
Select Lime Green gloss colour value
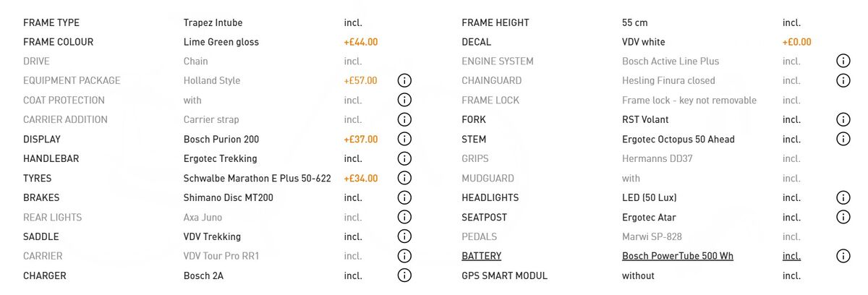(x=221, y=42)
